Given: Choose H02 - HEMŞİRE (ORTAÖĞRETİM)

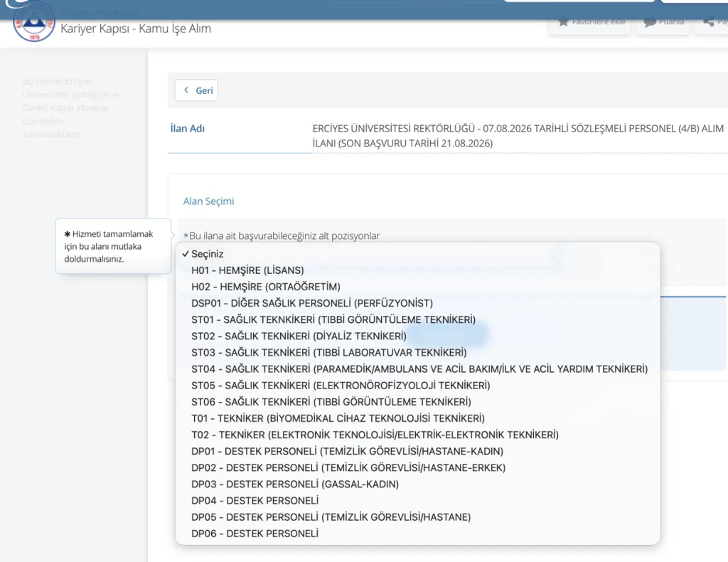Looking at the screenshot, I should click(x=417, y=287).
